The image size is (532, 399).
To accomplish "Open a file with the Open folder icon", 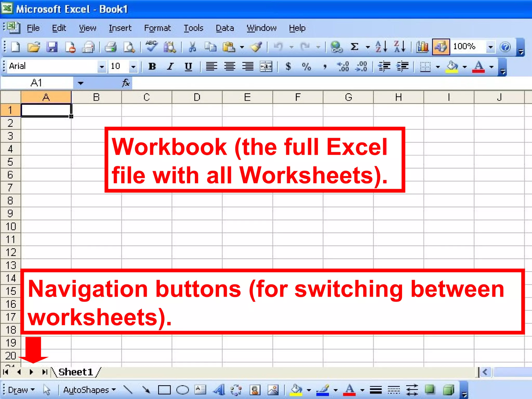I will click(x=34, y=47).
